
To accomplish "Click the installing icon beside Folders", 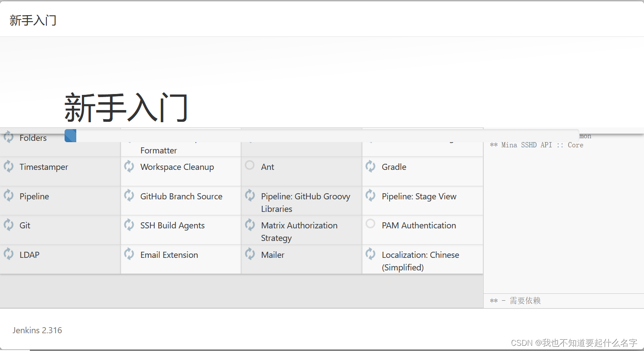I will [9, 137].
